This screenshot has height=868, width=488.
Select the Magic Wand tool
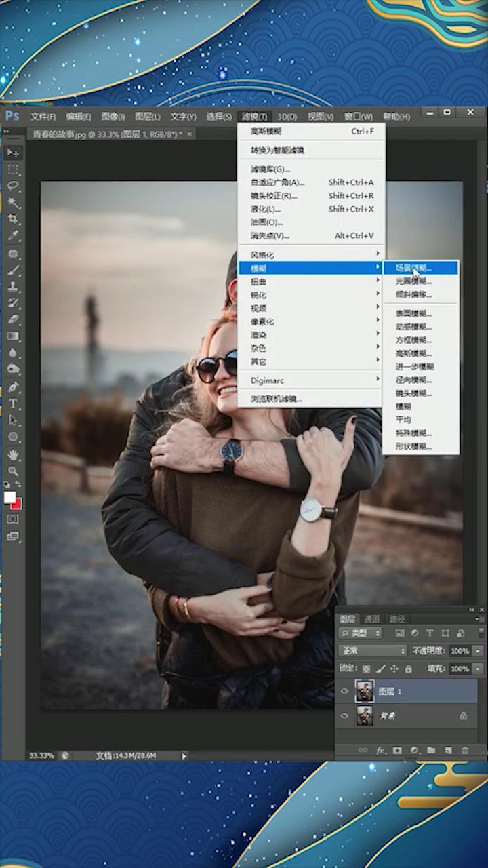pyautogui.click(x=13, y=203)
